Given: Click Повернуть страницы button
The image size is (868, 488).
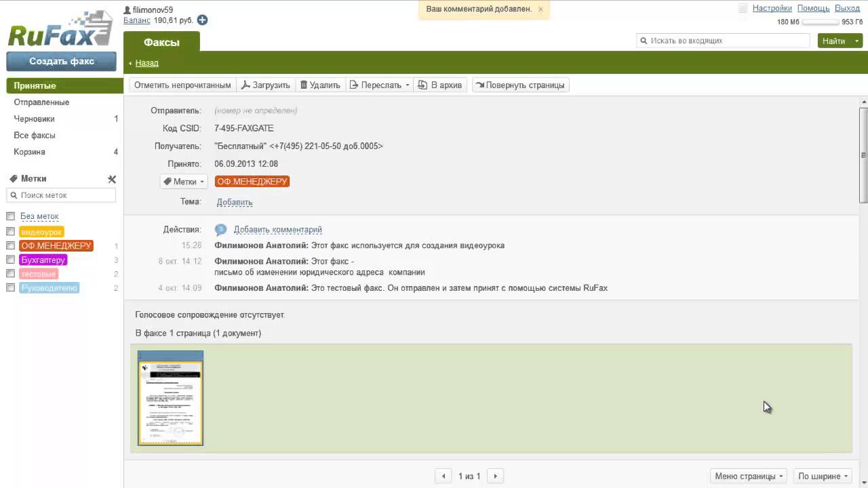Looking at the screenshot, I should click(520, 85).
